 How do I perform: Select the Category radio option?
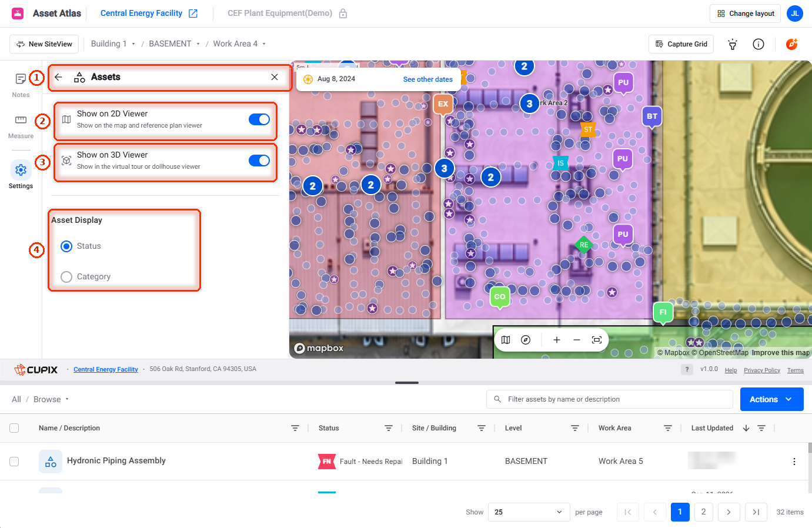(66, 276)
